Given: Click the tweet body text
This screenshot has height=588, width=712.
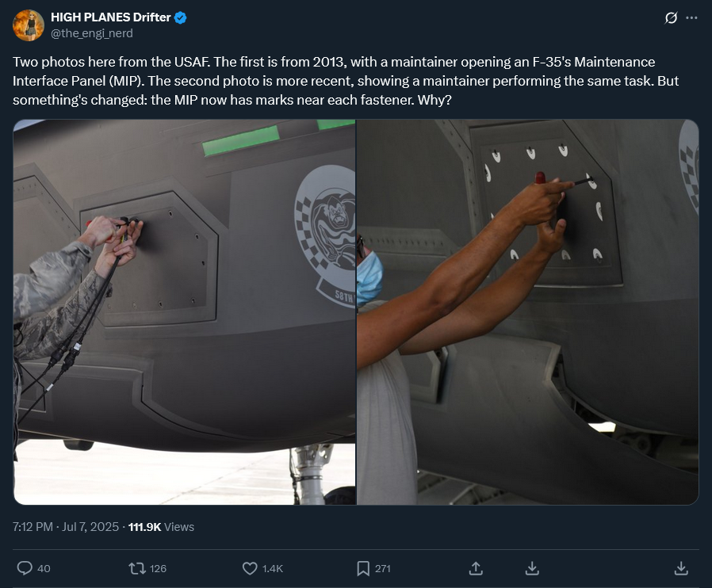Looking at the screenshot, I should [x=346, y=81].
